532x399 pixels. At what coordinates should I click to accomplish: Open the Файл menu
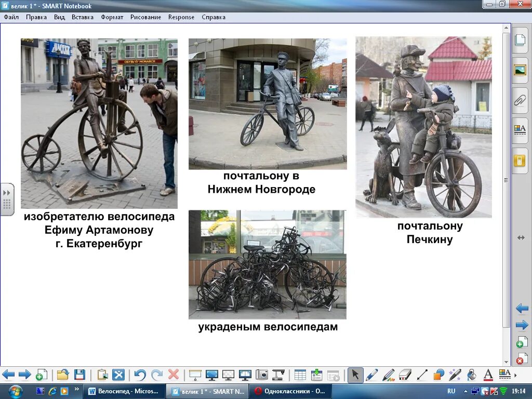(11, 17)
